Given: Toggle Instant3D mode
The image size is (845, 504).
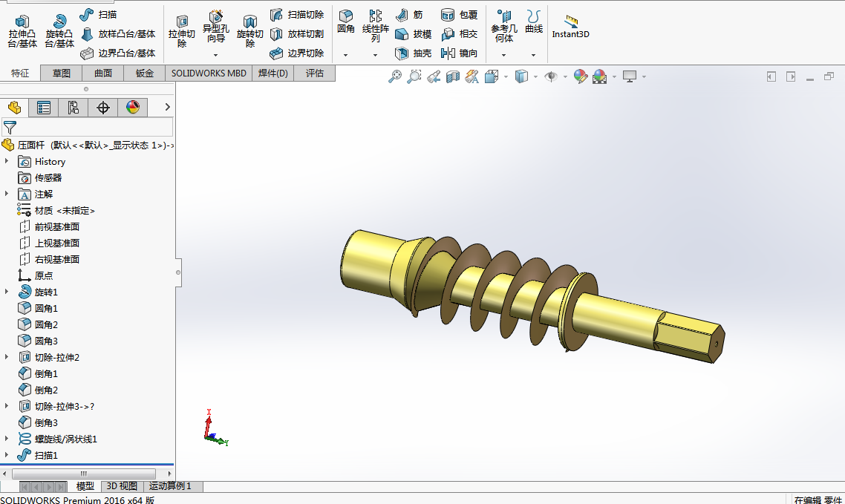Looking at the screenshot, I should point(571,27).
